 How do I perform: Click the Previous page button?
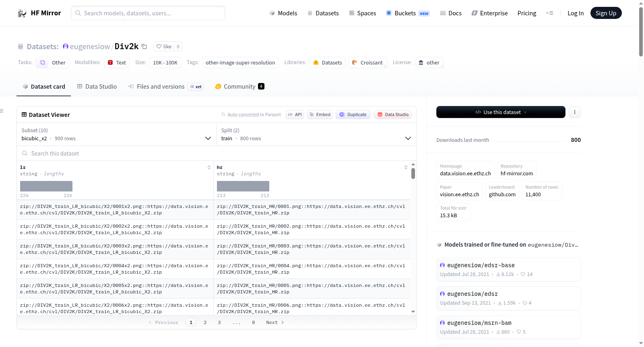163,322
